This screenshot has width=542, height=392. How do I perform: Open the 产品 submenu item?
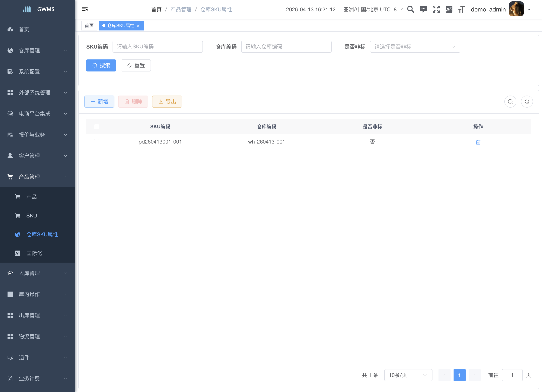point(37,197)
